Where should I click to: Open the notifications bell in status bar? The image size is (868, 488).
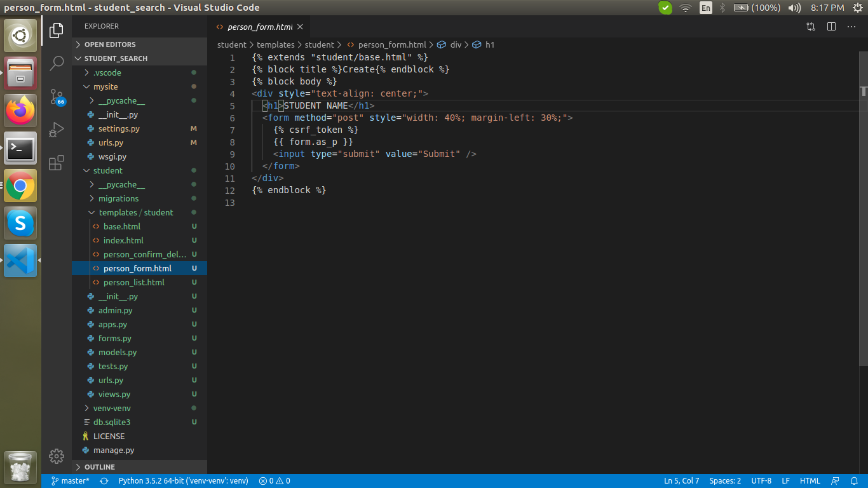coord(855,481)
